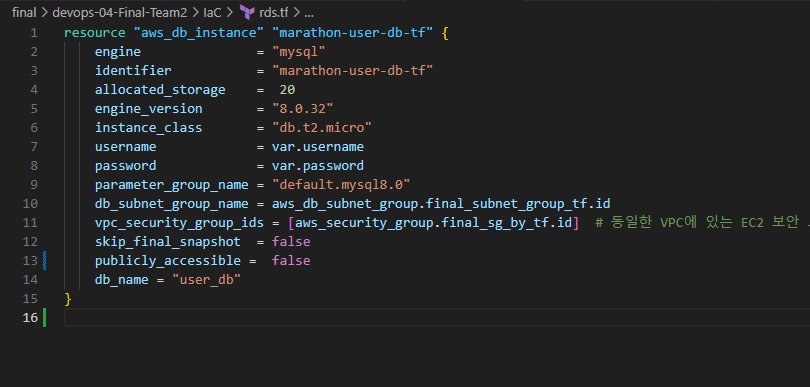Image resolution: width=810 pixels, height=387 pixels.
Task: Click "marathon-user-db-tf" on the resource line
Action: pyautogui.click(x=353, y=33)
